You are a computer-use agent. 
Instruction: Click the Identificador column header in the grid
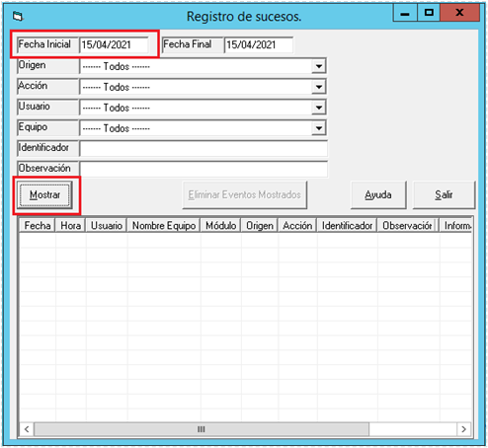pos(347,226)
